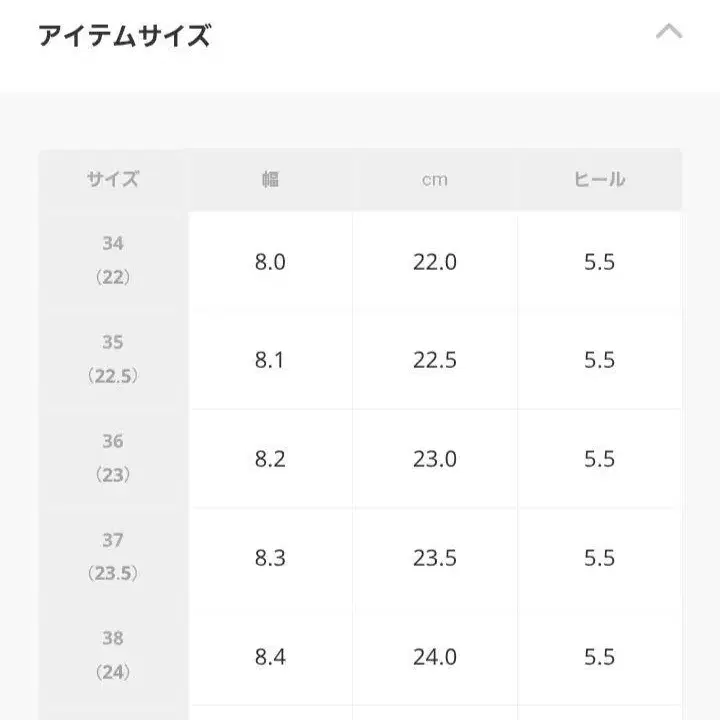Click the cm column header
The image size is (720, 720).
coord(435,180)
